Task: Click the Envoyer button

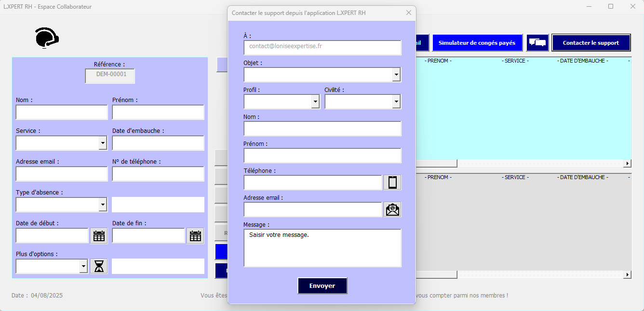Action: point(322,285)
